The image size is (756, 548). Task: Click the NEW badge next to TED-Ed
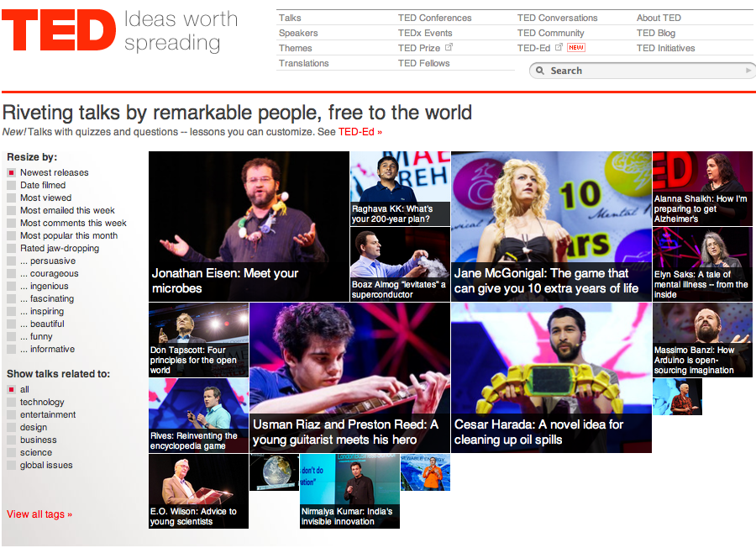point(576,47)
